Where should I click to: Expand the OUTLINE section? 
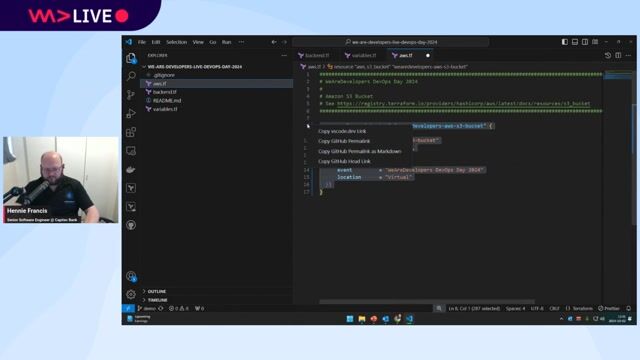[x=157, y=291]
